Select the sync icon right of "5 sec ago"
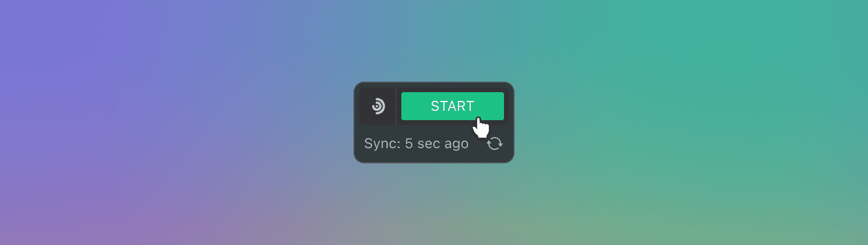 pyautogui.click(x=495, y=143)
